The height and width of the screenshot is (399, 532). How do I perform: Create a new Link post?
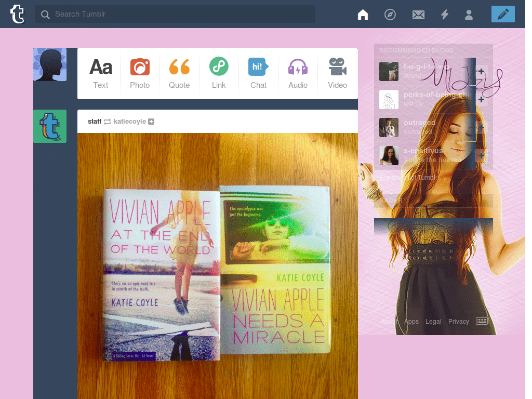click(219, 73)
